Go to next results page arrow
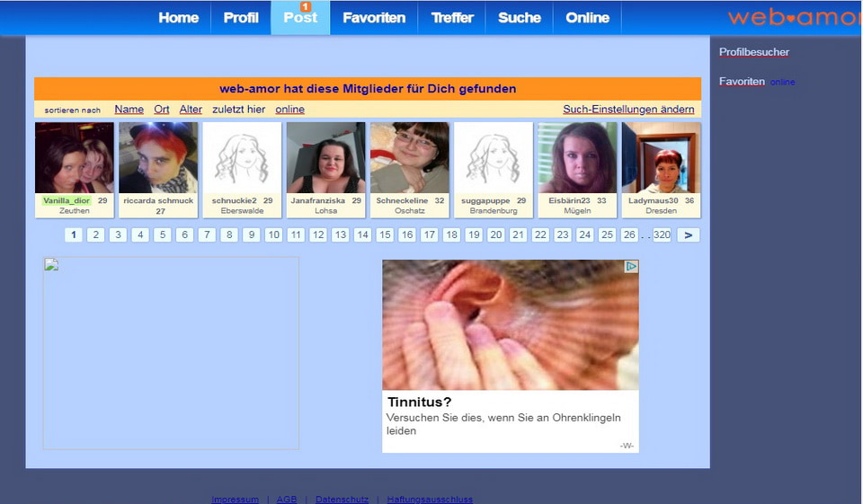The height and width of the screenshot is (504, 863). [688, 235]
